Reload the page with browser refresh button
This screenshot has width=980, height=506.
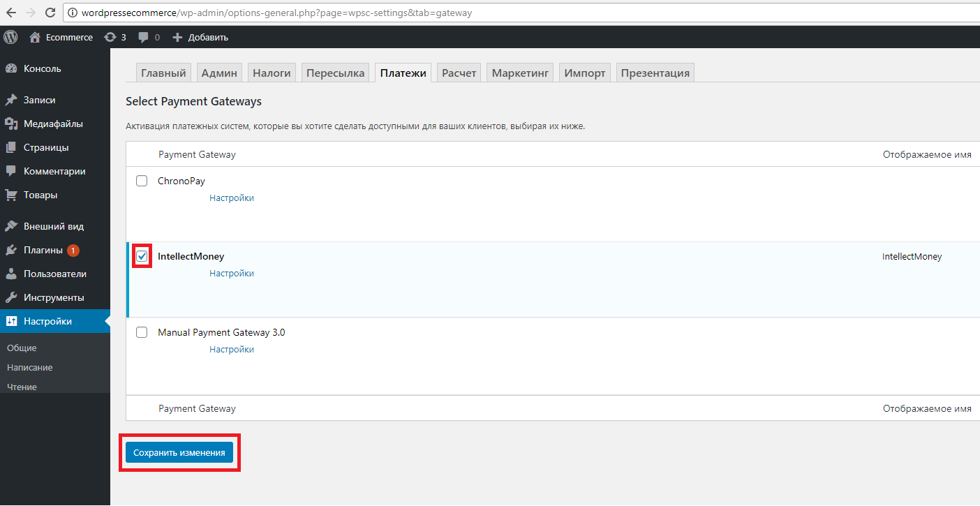point(50,13)
